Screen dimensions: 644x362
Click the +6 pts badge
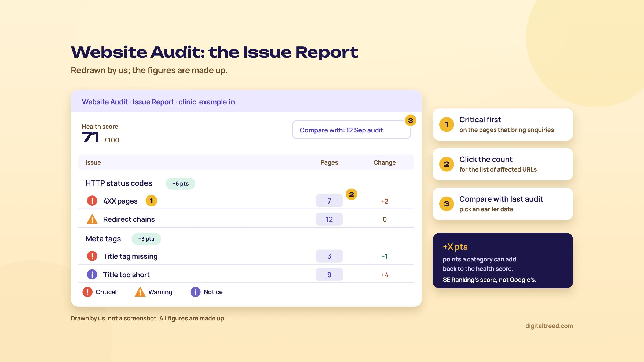point(181,184)
